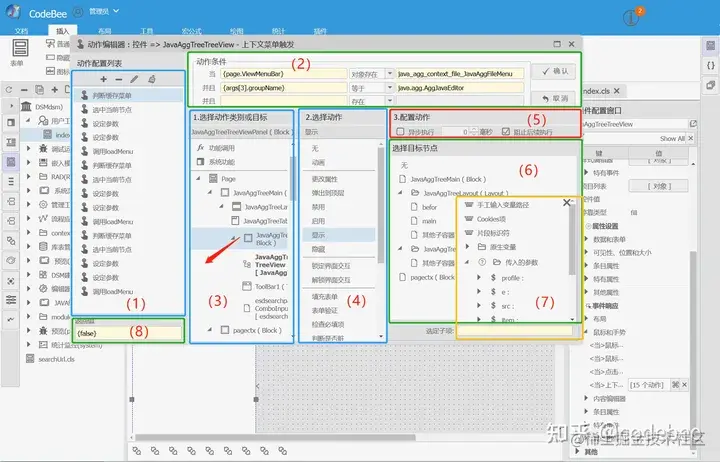Collapse the Page tree node
This screenshot has width=720, height=462.
(199, 178)
